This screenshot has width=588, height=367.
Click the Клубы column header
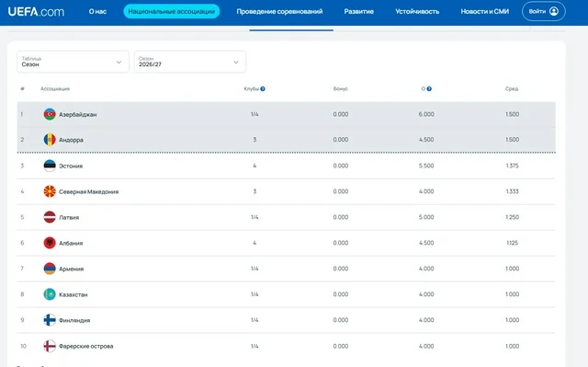tap(251, 89)
